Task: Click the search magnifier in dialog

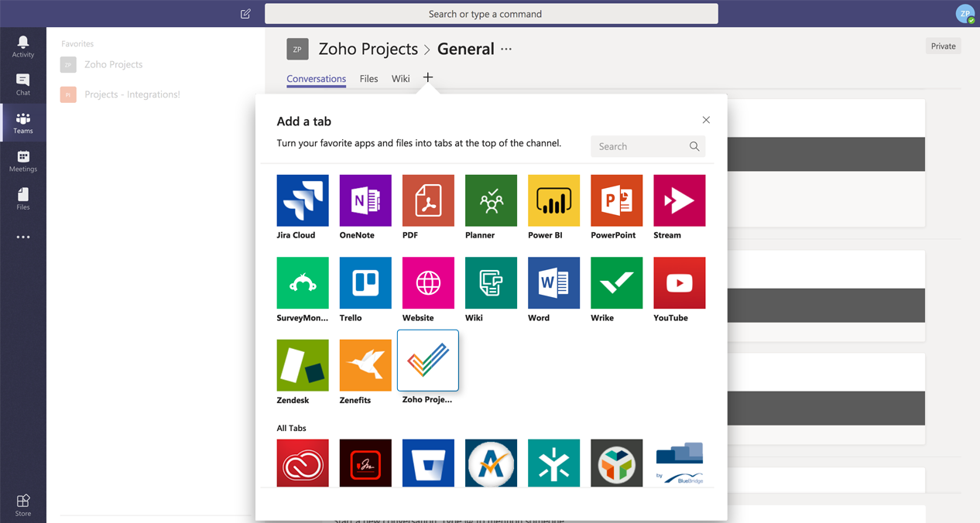Action: [694, 146]
